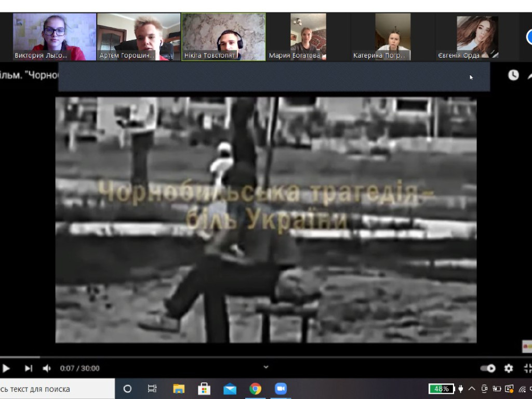
Task: Select Катерина Погр... participant tile
Action: (x=392, y=37)
